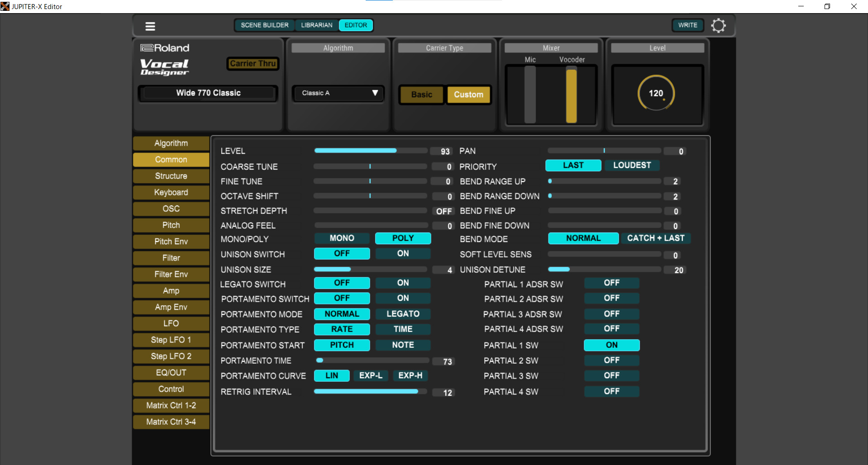Screen dimensions: 868x465
Task: Click the STRETCH DEPTH value OFF
Action: click(444, 211)
